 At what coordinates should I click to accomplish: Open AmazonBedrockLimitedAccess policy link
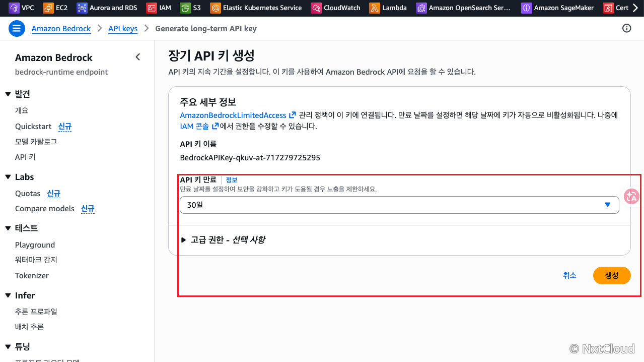238,115
